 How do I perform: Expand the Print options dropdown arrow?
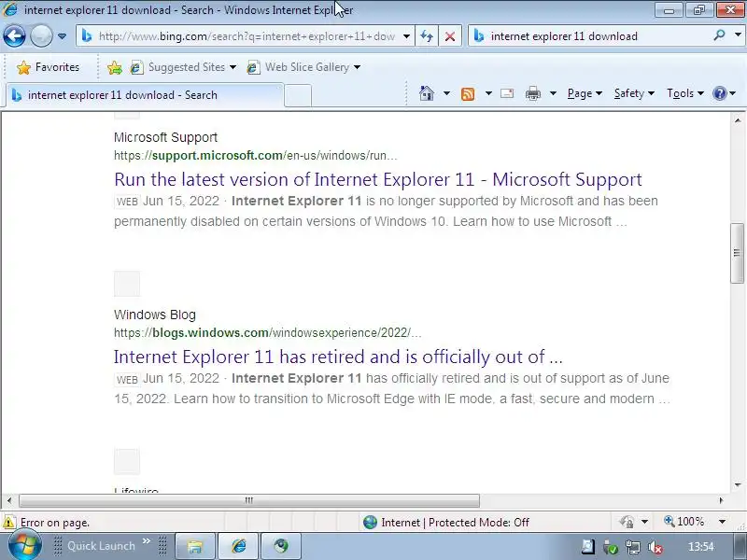point(553,93)
